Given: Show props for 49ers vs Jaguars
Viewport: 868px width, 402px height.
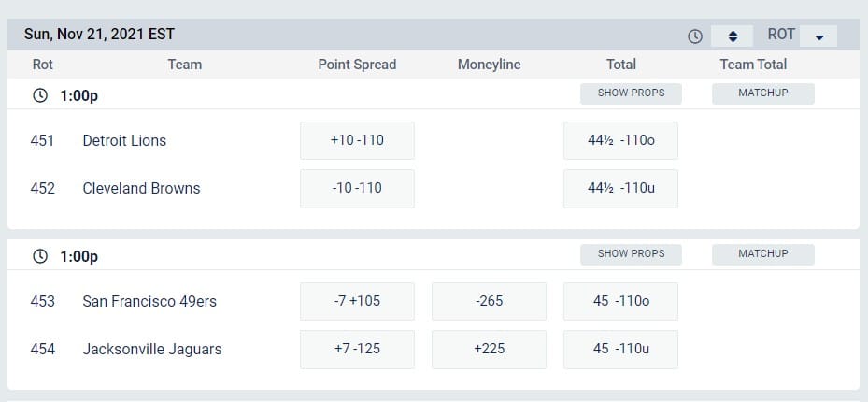Looking at the screenshot, I should pyautogui.click(x=631, y=254).
